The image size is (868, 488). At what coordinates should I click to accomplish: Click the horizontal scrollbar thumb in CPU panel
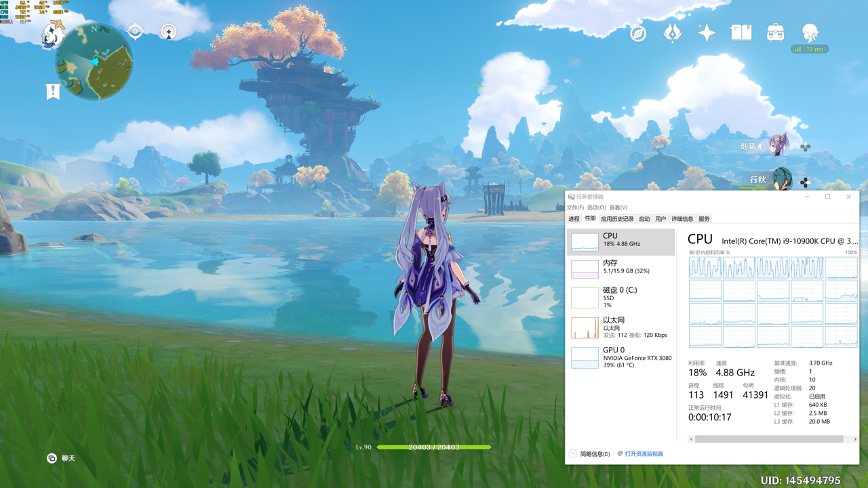pyautogui.click(x=769, y=439)
